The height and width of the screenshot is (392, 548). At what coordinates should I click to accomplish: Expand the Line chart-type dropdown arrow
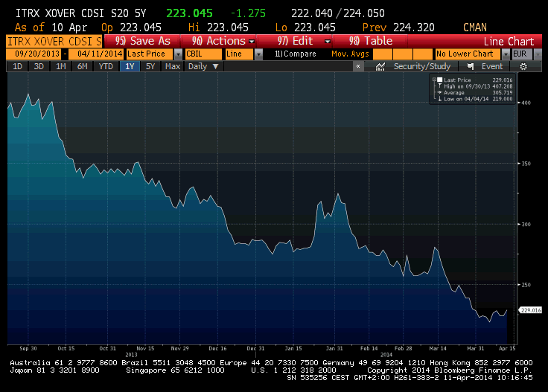(x=258, y=54)
